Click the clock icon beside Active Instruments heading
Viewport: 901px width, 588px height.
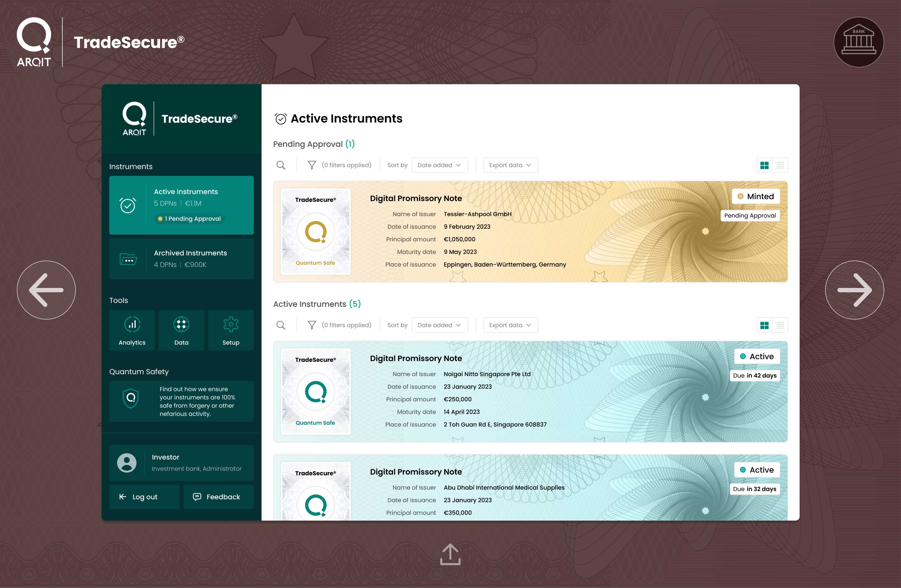(281, 119)
